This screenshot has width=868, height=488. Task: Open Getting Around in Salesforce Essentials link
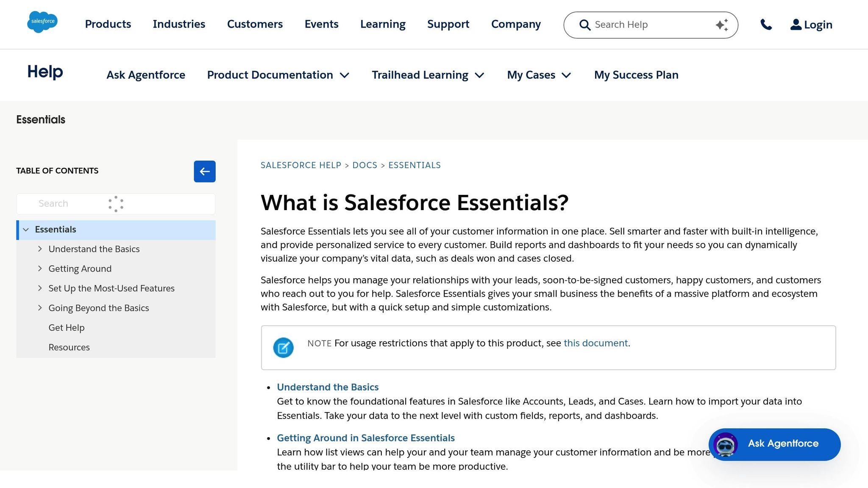(x=366, y=438)
